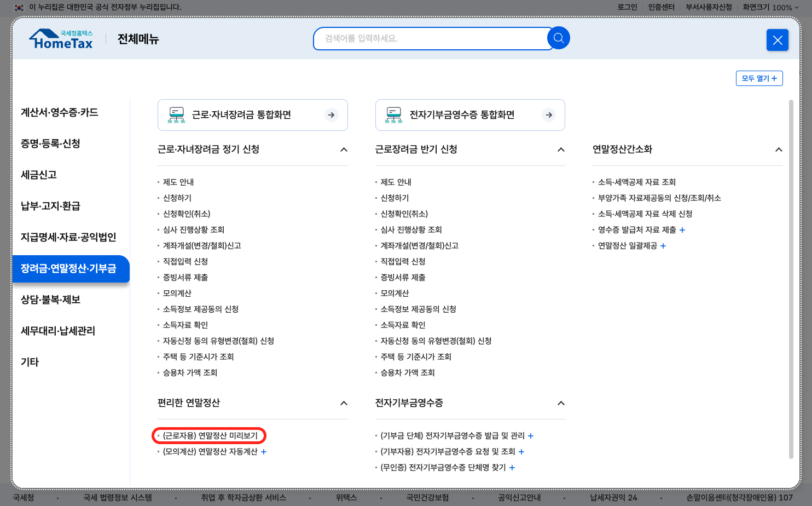This screenshot has height=506, width=812.
Task: Click 로그인 at the top right
Action: pyautogui.click(x=627, y=8)
